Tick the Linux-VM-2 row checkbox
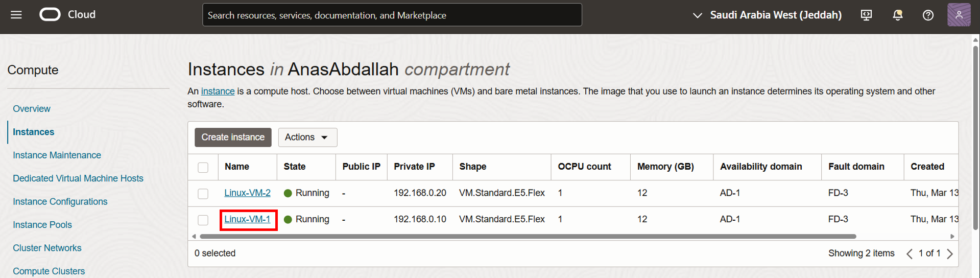The height and width of the screenshot is (278, 980). tap(203, 194)
